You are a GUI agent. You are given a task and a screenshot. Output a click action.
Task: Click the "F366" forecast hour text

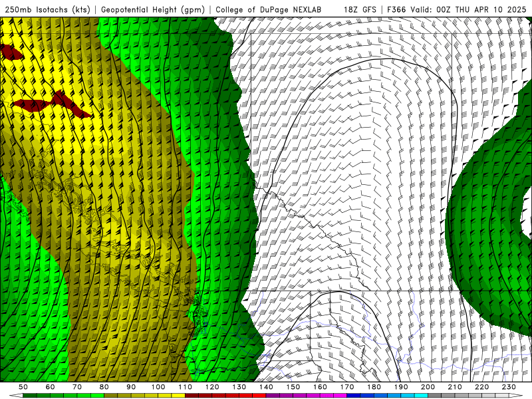coord(396,9)
